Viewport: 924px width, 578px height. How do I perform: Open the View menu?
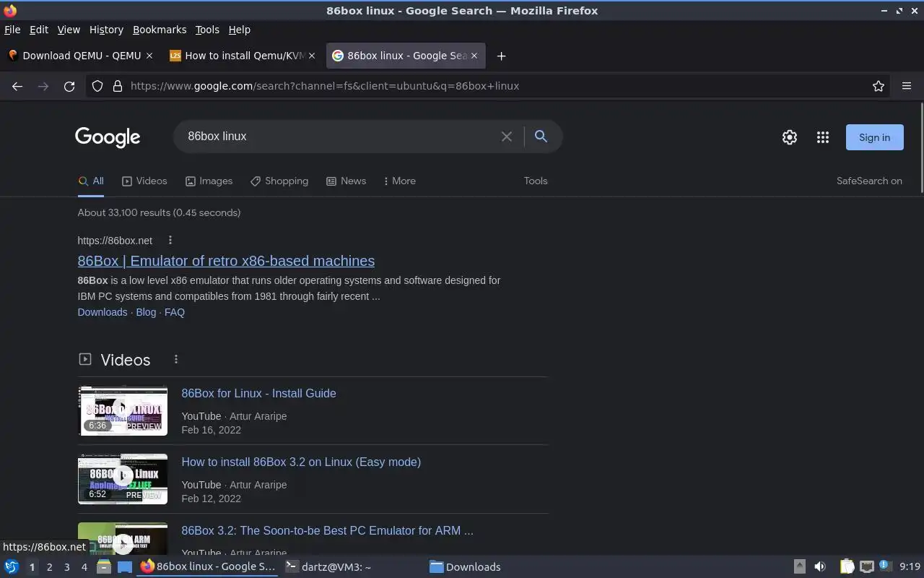click(69, 30)
